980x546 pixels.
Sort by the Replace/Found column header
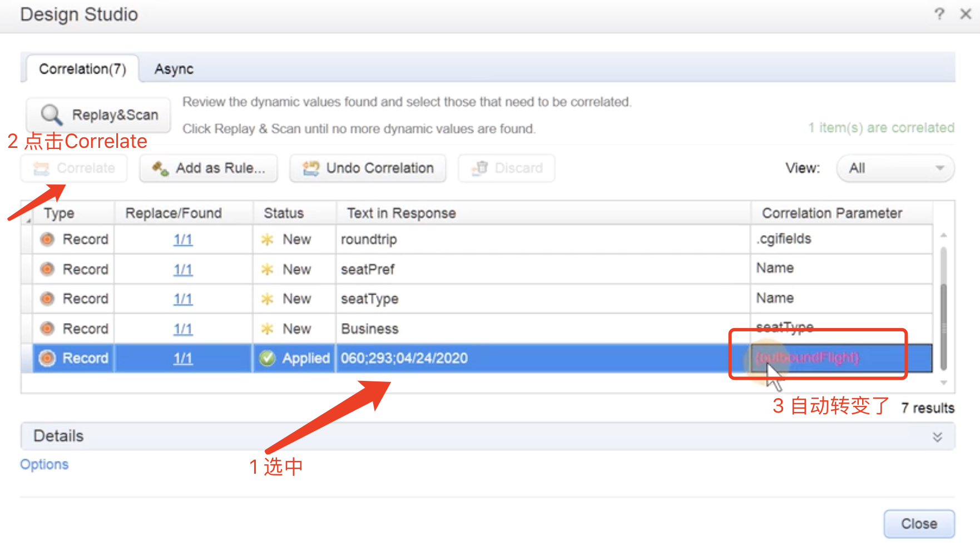184,213
